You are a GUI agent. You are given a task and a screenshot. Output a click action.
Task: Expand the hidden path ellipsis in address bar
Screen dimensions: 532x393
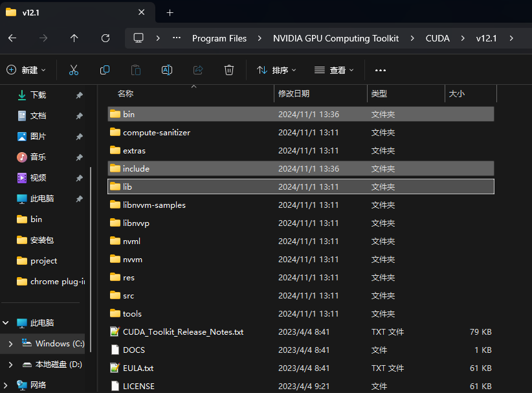tap(177, 38)
